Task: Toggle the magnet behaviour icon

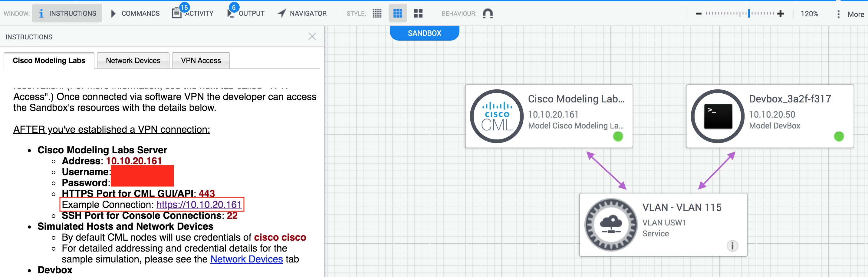Action: tap(488, 14)
